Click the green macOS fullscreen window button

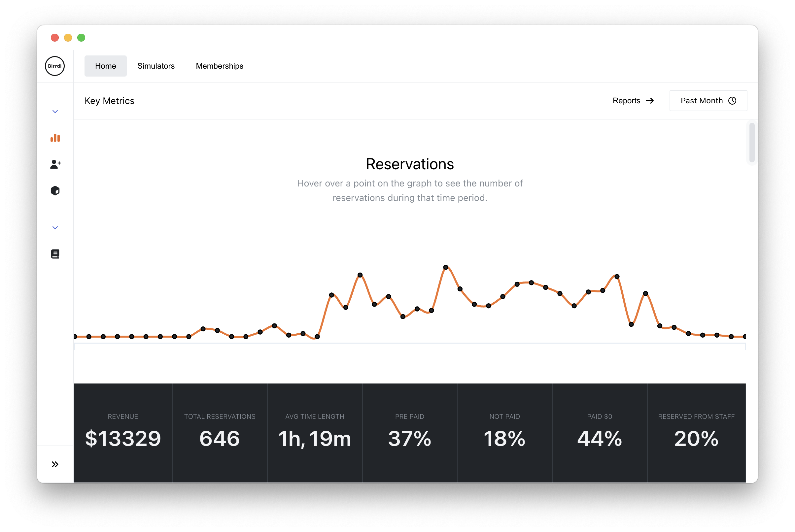(81, 38)
